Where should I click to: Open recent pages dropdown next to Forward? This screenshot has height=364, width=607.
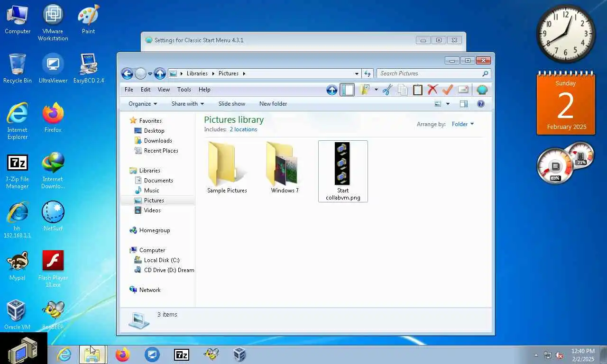(x=150, y=74)
